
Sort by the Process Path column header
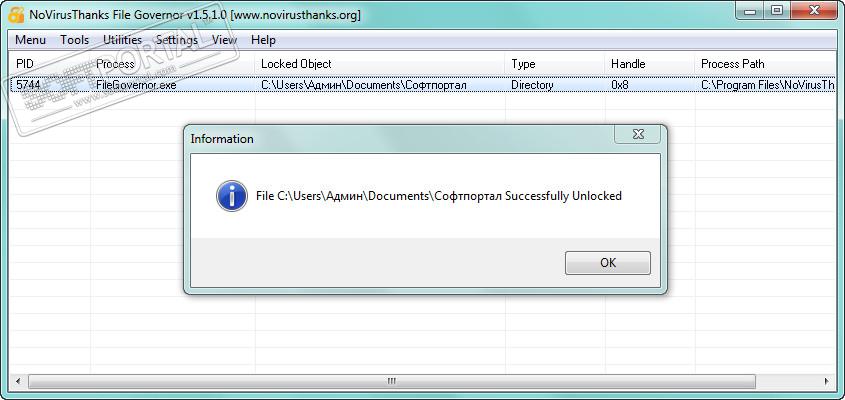click(x=766, y=64)
